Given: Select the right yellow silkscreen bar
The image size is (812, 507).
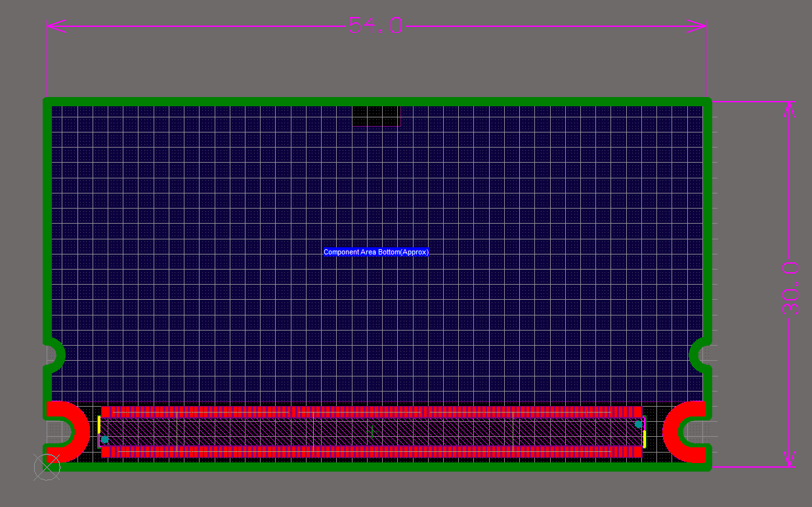Looking at the screenshot, I should 645,439.
